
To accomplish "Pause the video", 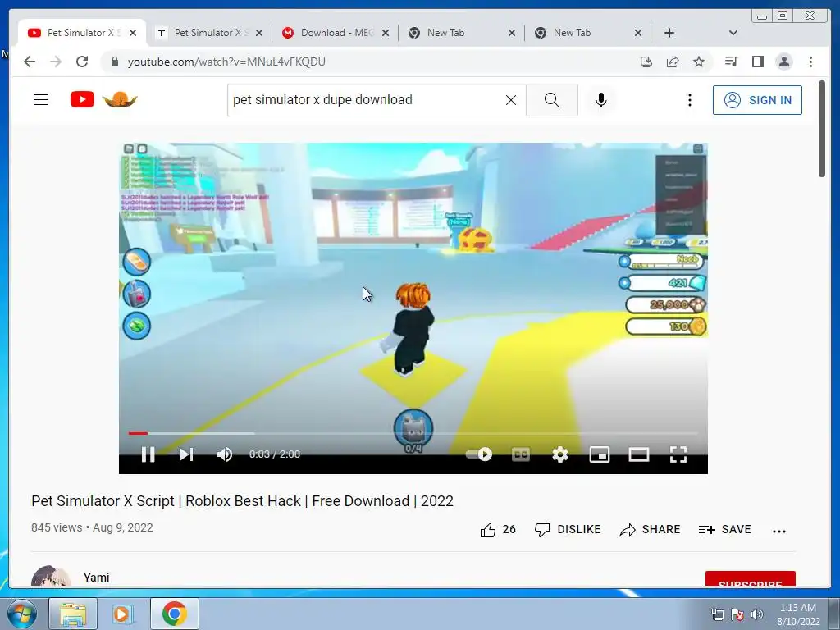I will 148,454.
